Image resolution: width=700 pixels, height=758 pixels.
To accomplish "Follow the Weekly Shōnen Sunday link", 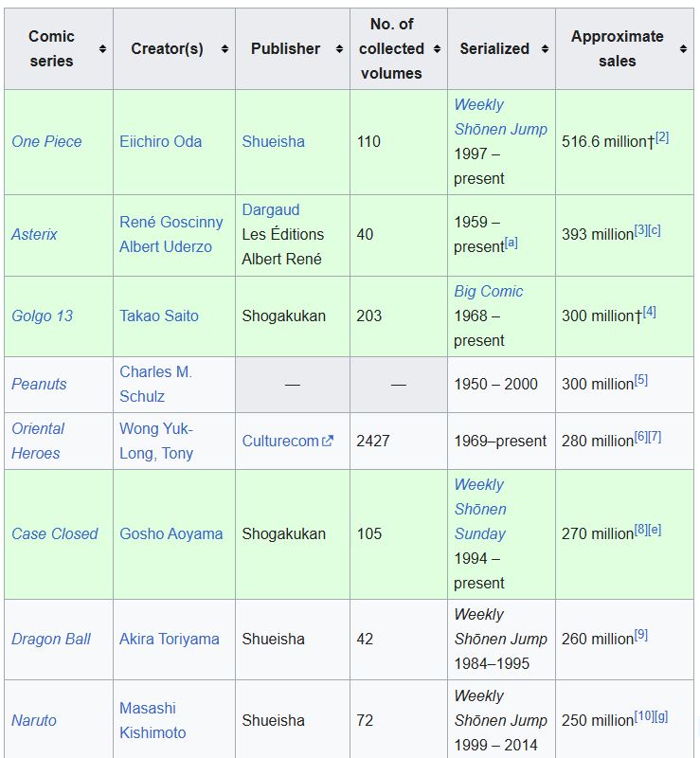I will [480, 509].
